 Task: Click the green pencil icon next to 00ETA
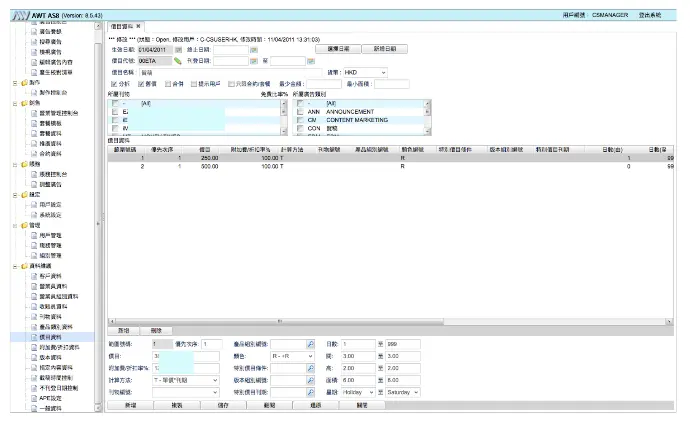coord(177,60)
